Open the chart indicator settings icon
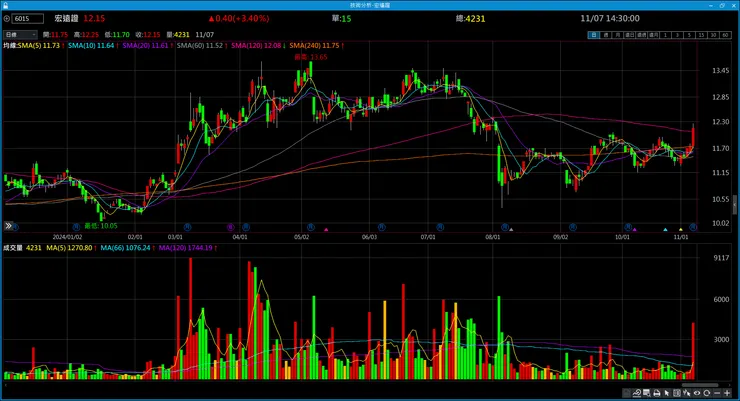740x401 pixels. 637,393
